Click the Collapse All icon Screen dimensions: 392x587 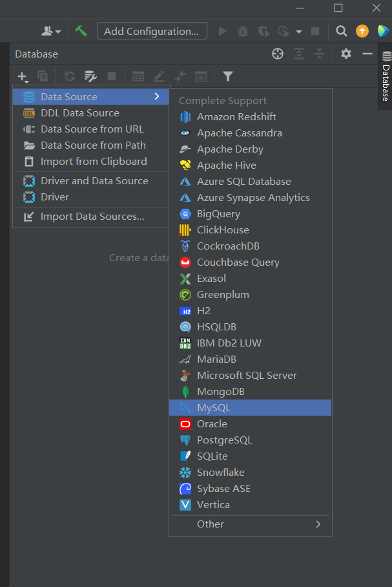pyautogui.click(x=320, y=54)
